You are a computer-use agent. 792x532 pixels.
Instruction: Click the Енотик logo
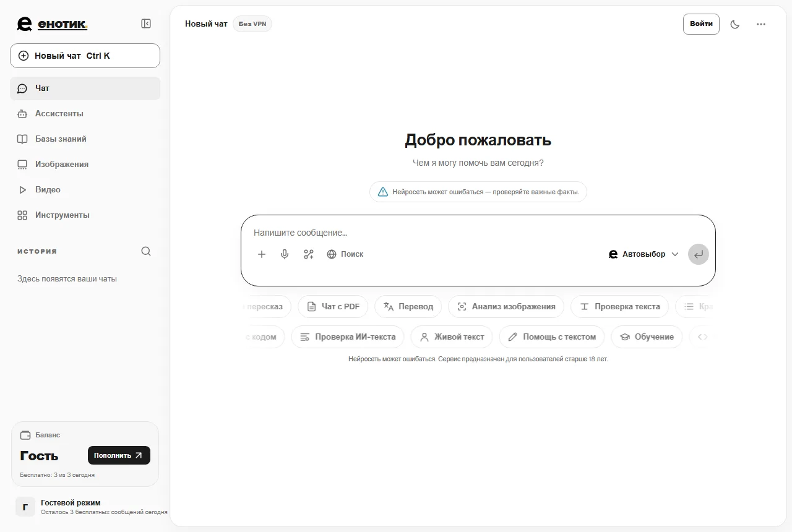pyautogui.click(x=53, y=24)
